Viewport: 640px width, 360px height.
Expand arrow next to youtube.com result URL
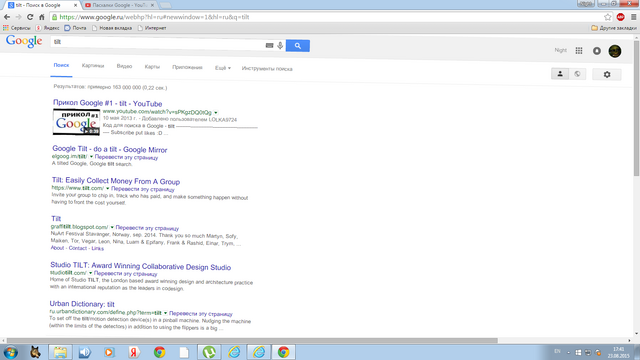click(216, 113)
